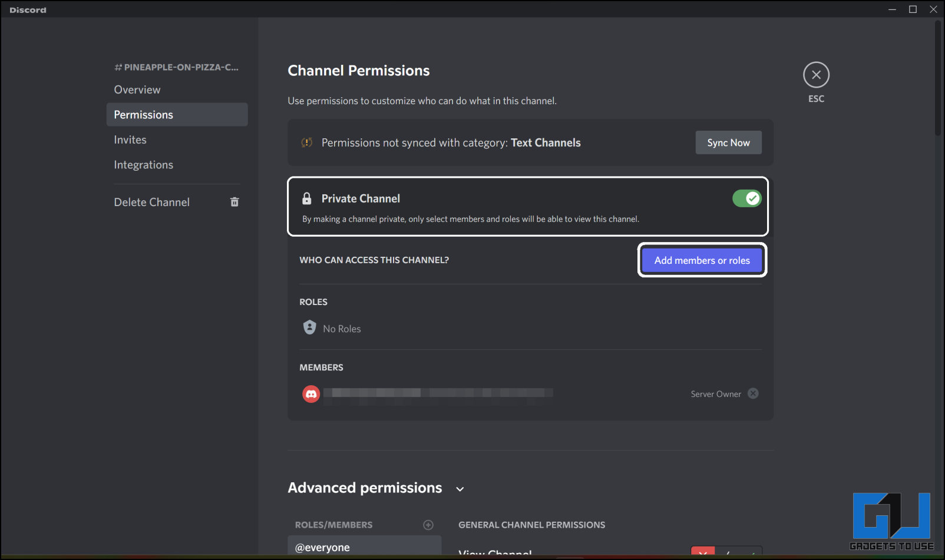Maximize the Discord window
The height and width of the screenshot is (560, 945).
pyautogui.click(x=913, y=9)
